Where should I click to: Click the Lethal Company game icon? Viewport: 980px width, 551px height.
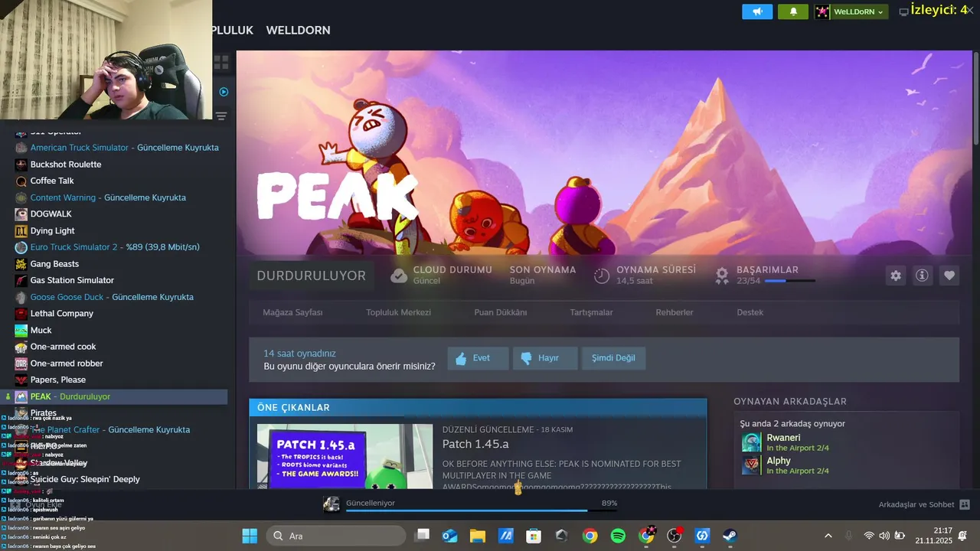point(21,314)
